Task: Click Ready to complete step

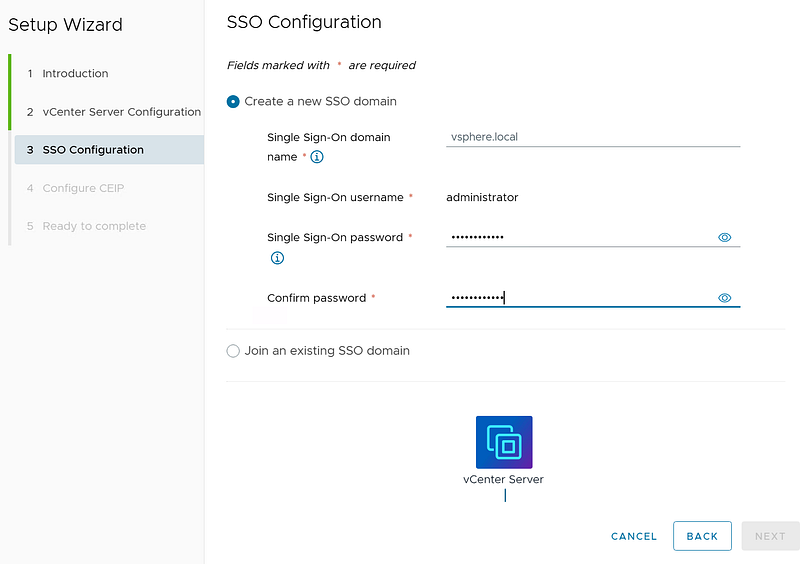Action: 94,226
